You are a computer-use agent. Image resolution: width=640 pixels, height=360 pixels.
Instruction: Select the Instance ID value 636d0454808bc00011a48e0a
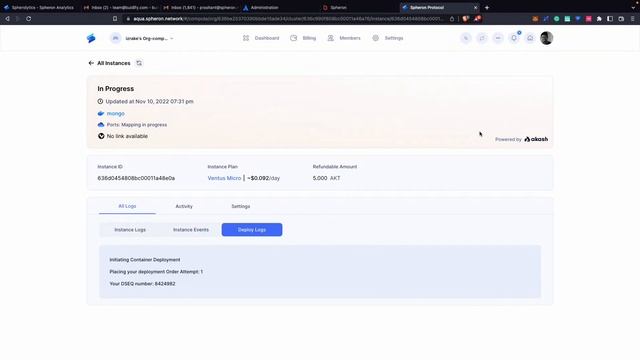[x=136, y=178]
